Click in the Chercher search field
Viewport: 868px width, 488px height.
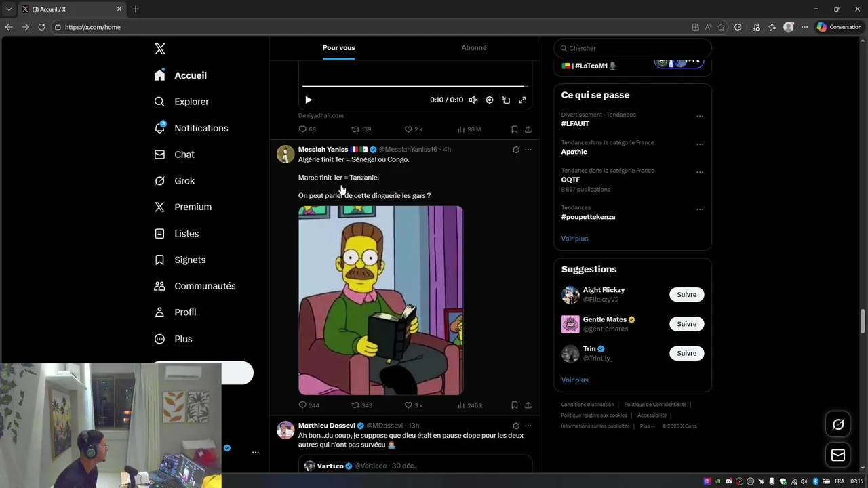click(633, 48)
